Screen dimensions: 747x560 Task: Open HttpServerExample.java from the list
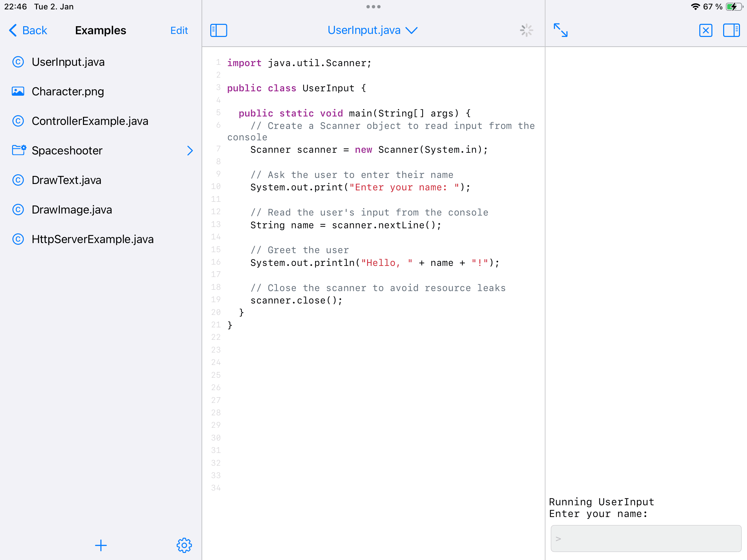pos(92,239)
